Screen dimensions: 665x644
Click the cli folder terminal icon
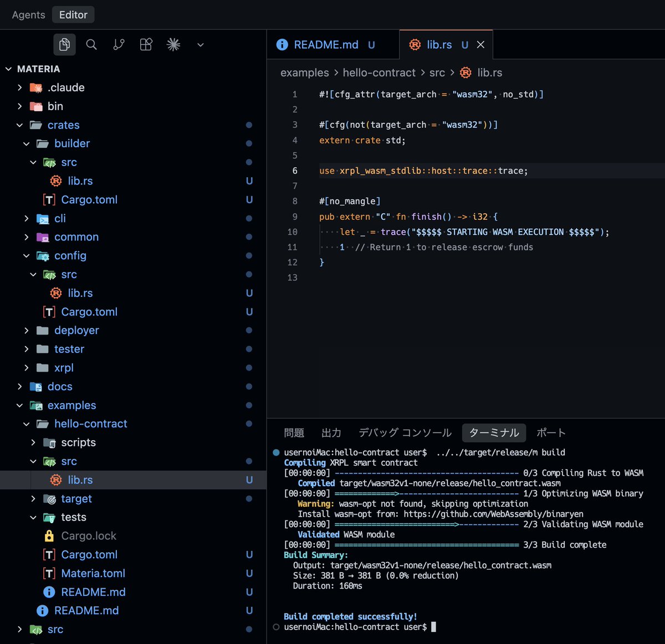(x=43, y=219)
